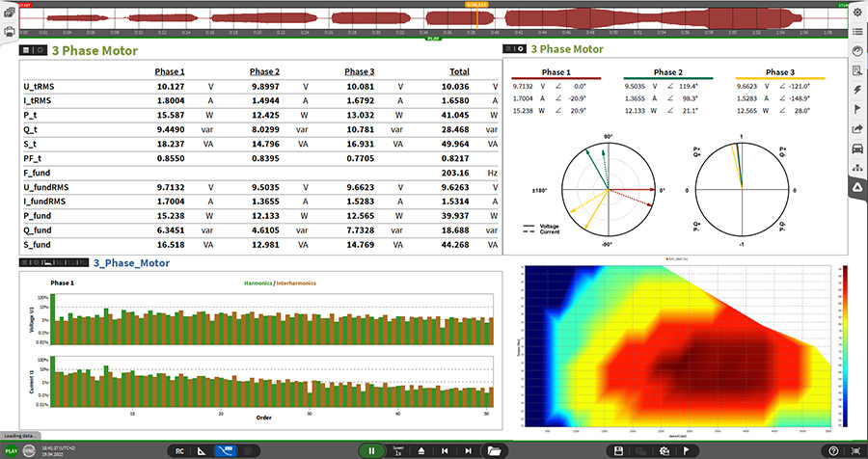Select the lightning bolt power icon
The height and width of the screenshot is (459, 868).
tap(856, 90)
